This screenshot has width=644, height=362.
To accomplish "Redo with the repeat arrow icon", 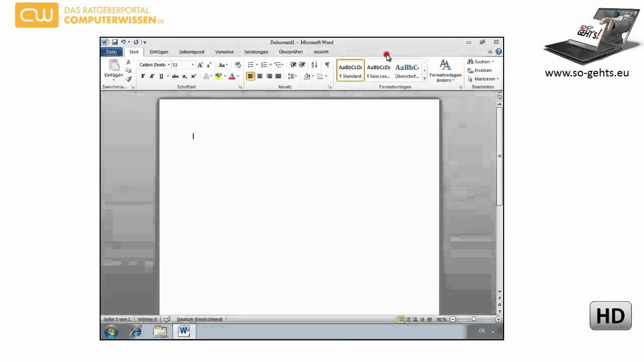I will click(136, 42).
